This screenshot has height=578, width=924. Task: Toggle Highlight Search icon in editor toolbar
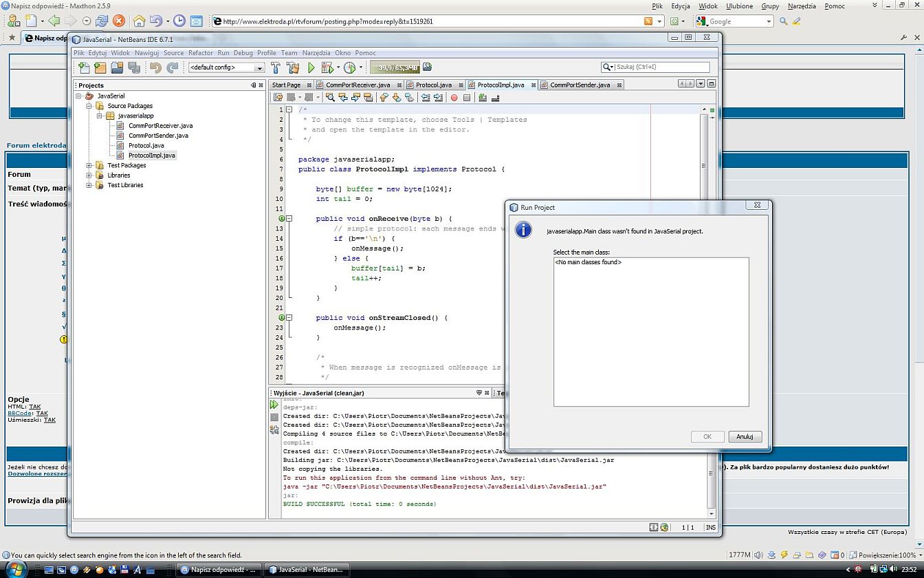(x=368, y=97)
